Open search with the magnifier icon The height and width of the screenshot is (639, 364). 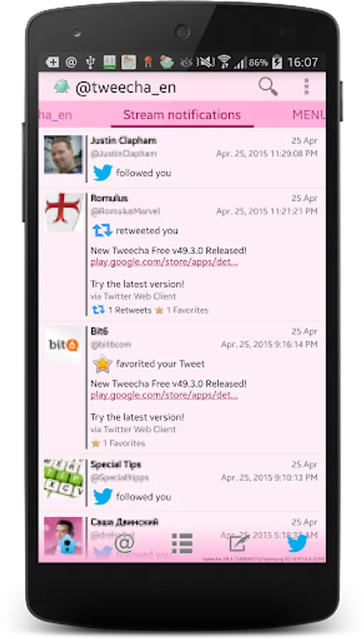(268, 87)
